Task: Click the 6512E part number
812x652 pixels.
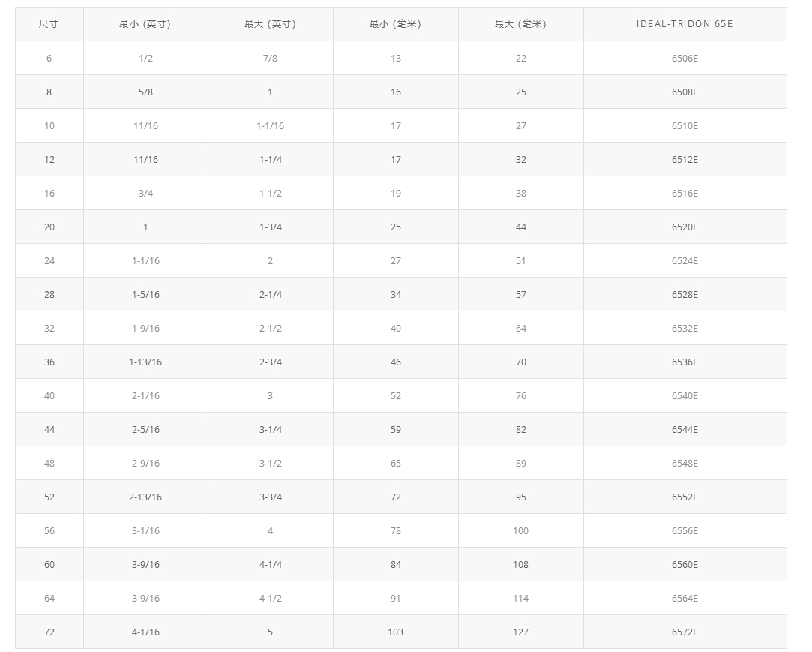Action: click(x=685, y=159)
